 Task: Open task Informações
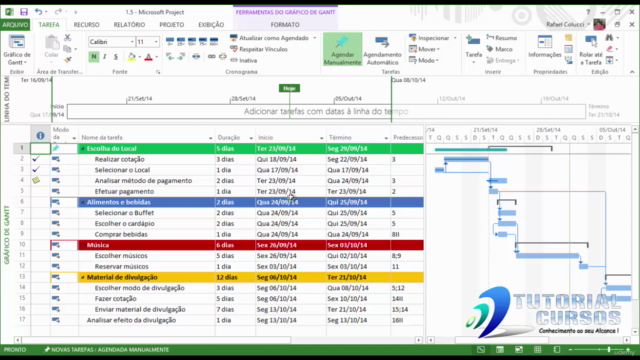tap(544, 47)
